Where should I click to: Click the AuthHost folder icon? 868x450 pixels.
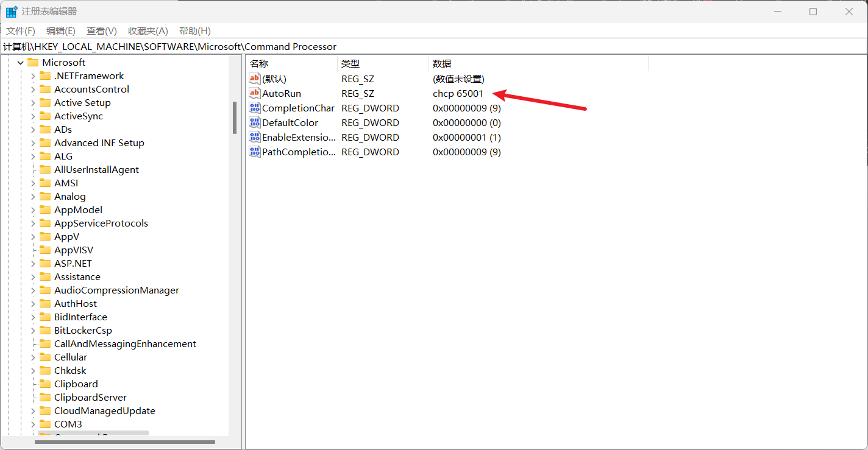[x=45, y=304]
